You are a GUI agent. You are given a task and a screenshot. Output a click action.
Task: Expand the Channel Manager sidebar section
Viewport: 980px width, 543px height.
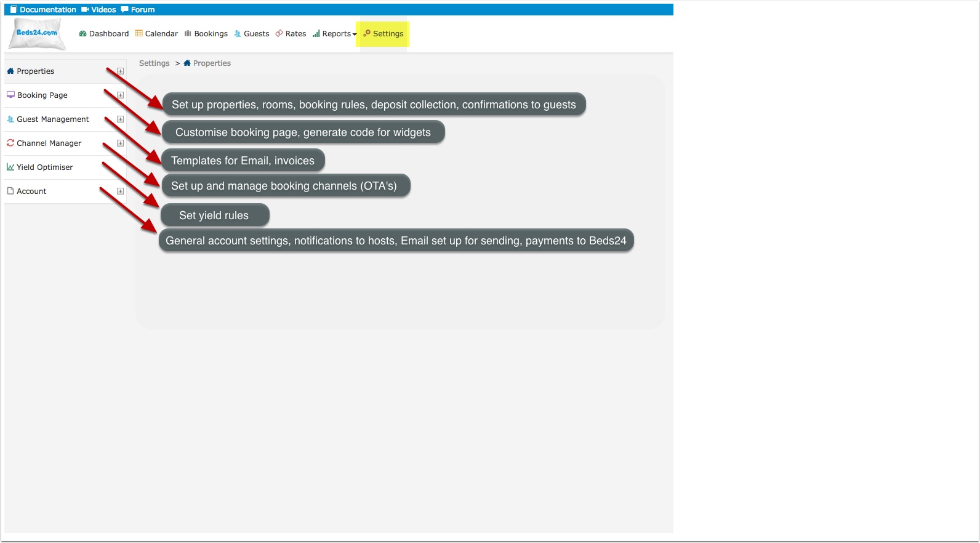(x=120, y=143)
